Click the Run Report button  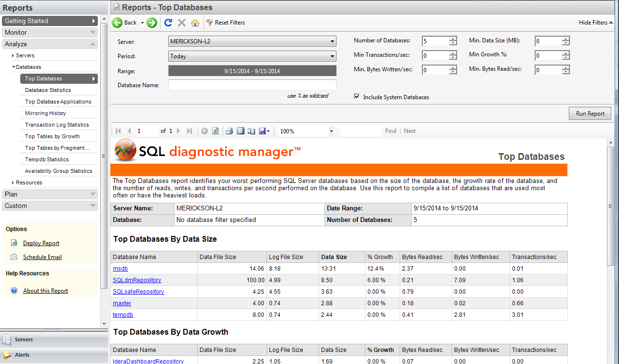[590, 114]
